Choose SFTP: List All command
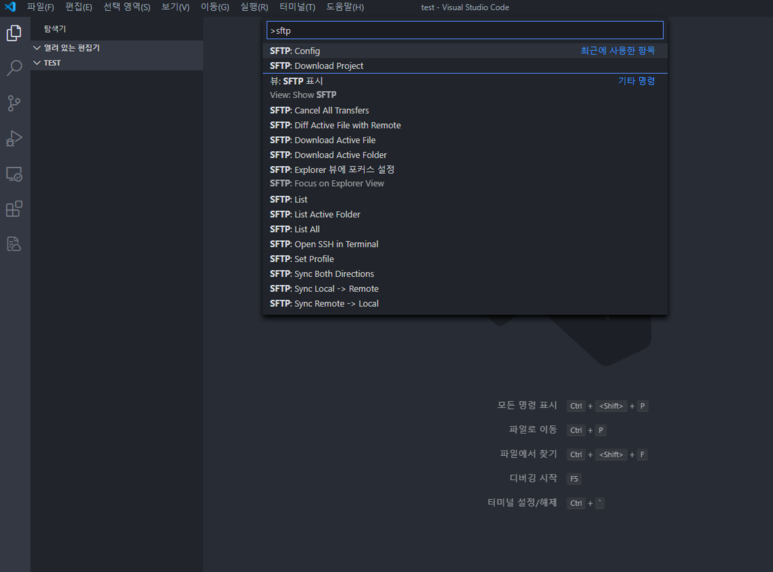 click(x=465, y=229)
